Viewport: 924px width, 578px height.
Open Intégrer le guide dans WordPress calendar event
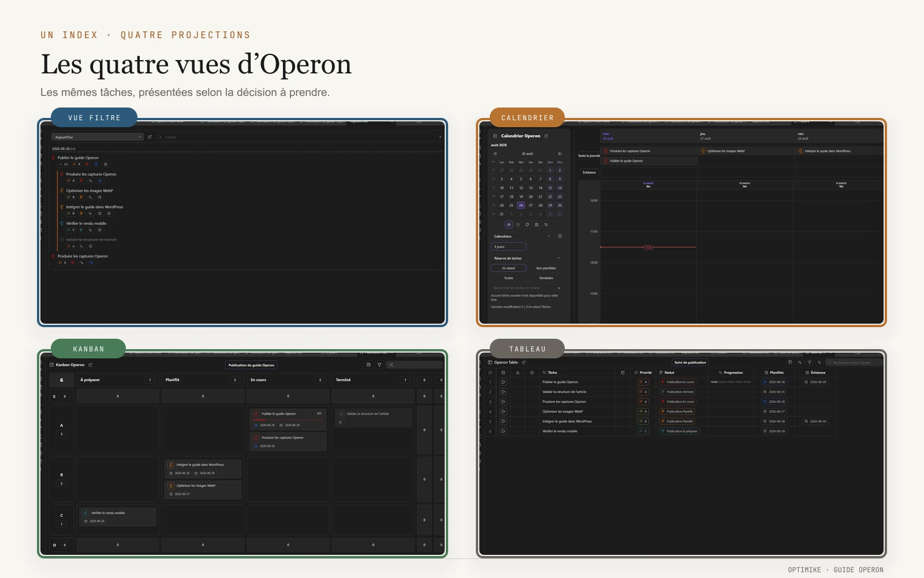tap(841, 151)
